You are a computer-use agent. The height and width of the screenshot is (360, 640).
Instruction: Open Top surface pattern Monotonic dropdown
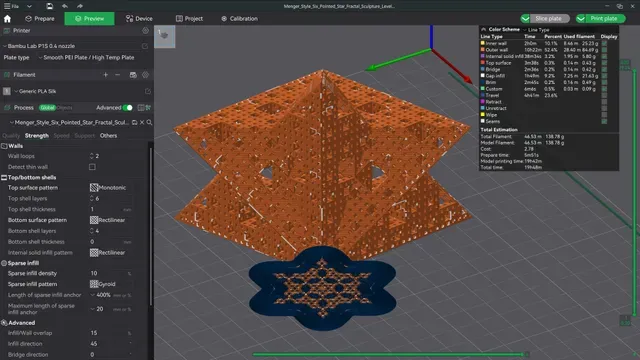pyautogui.click(x=110, y=188)
